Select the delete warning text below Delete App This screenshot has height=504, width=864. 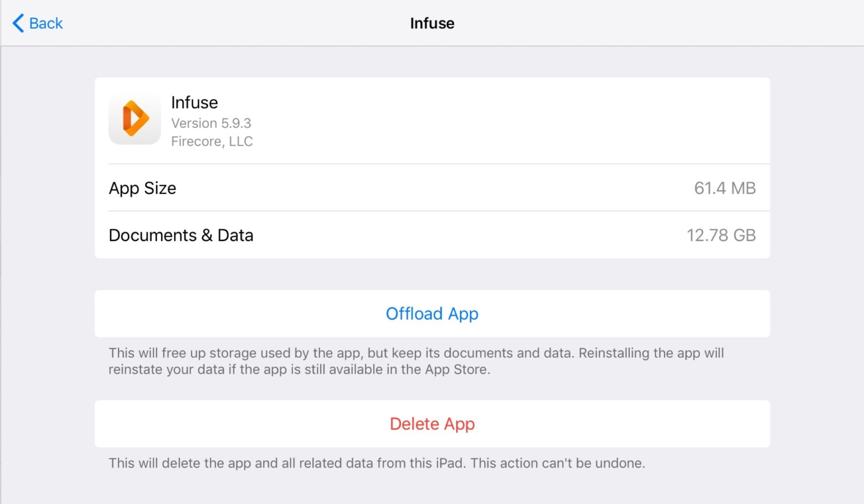377,463
